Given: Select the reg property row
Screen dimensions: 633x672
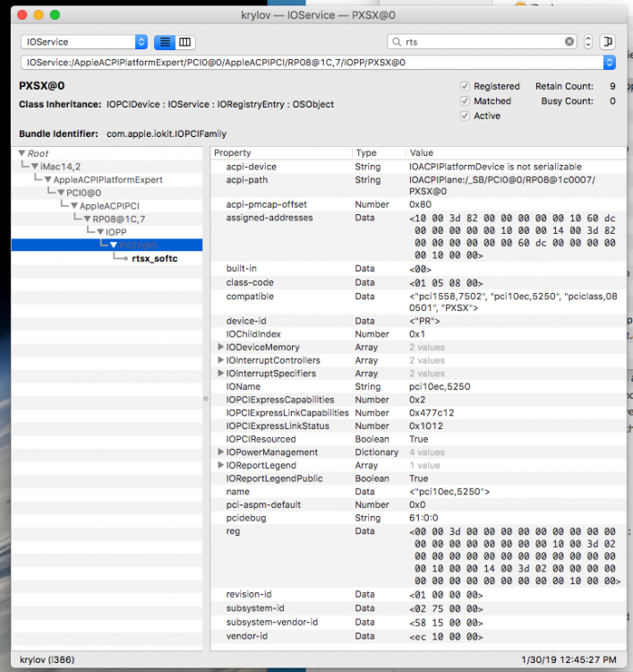Looking at the screenshot, I should tap(418, 556).
